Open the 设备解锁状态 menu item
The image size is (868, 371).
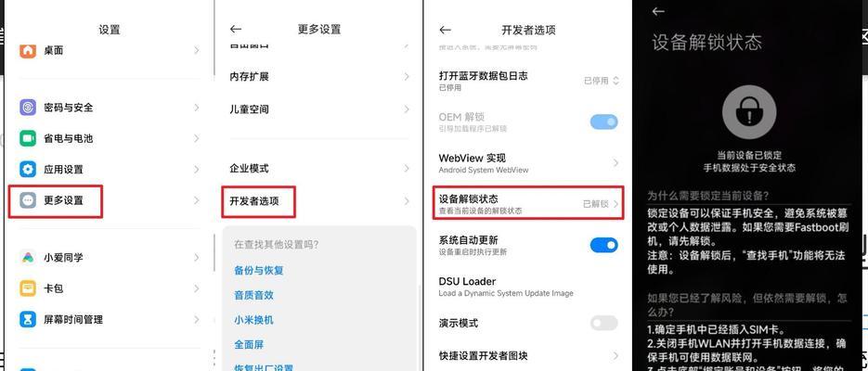[x=528, y=203]
